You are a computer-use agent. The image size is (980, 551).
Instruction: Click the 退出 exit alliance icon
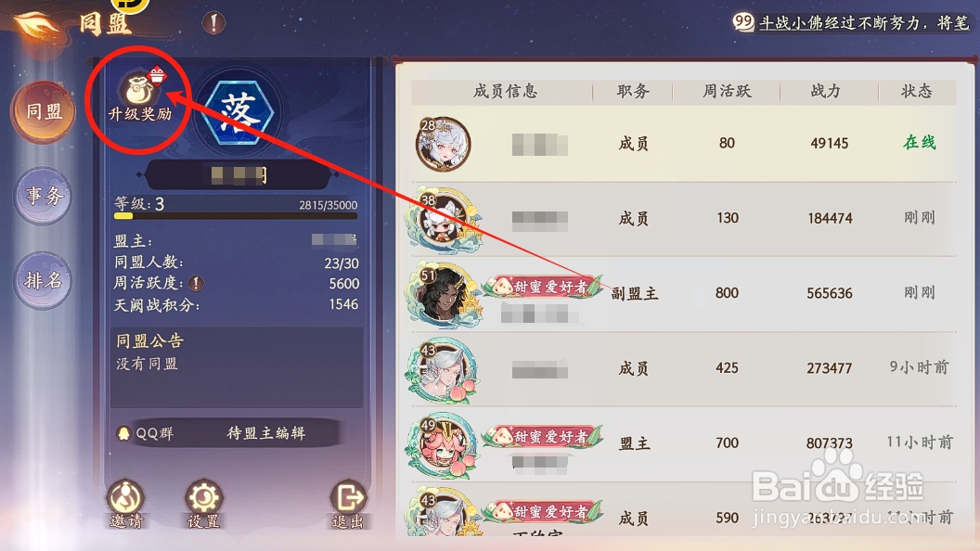[x=347, y=504]
